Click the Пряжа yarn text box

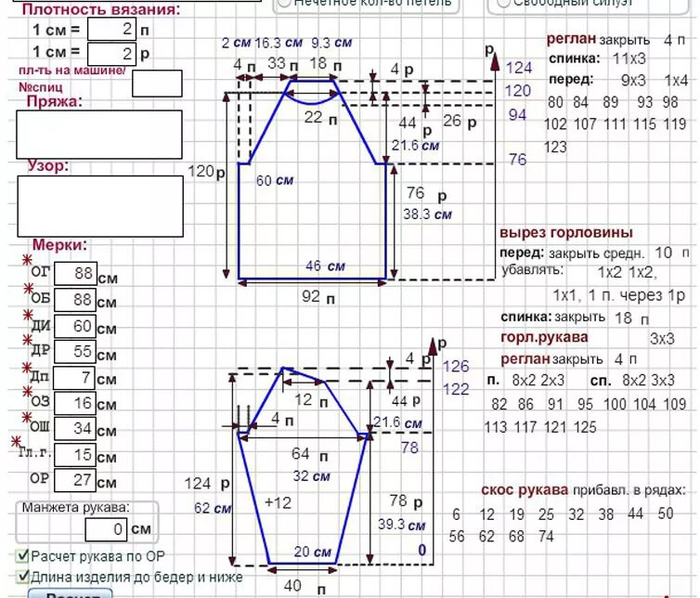99,135
